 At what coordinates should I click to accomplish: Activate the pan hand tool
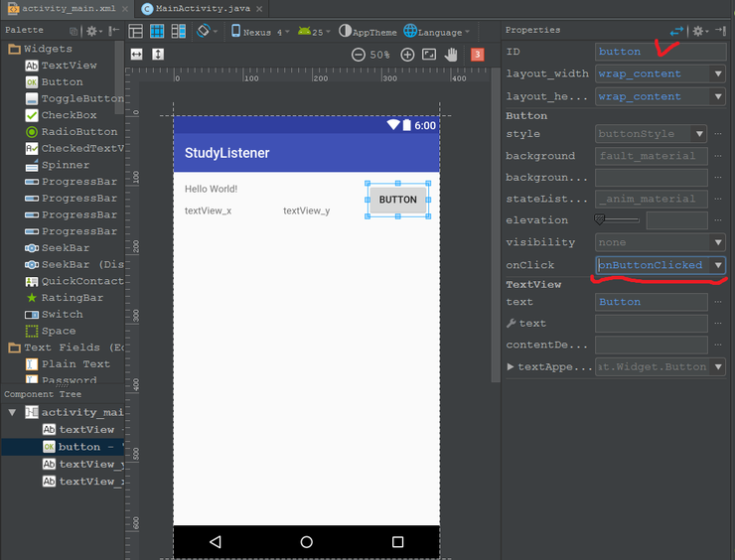pyautogui.click(x=452, y=55)
